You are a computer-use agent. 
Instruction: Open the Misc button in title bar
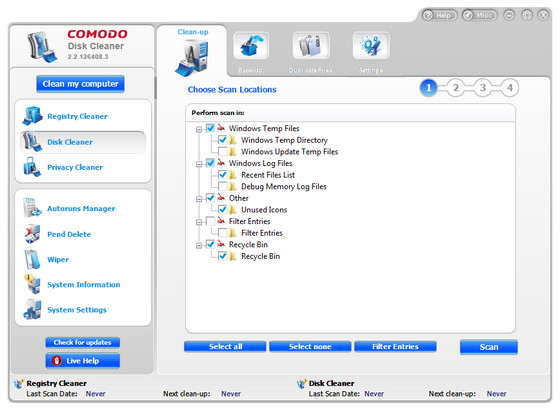coord(479,15)
